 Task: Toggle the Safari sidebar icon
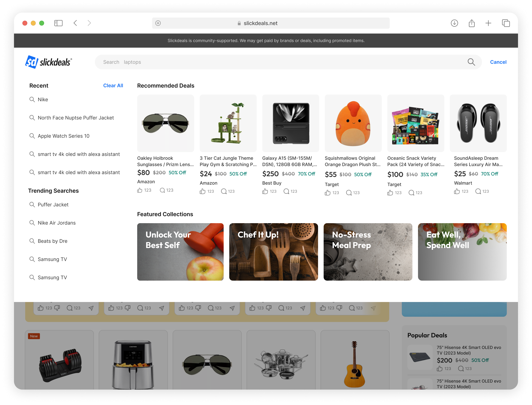click(x=58, y=23)
